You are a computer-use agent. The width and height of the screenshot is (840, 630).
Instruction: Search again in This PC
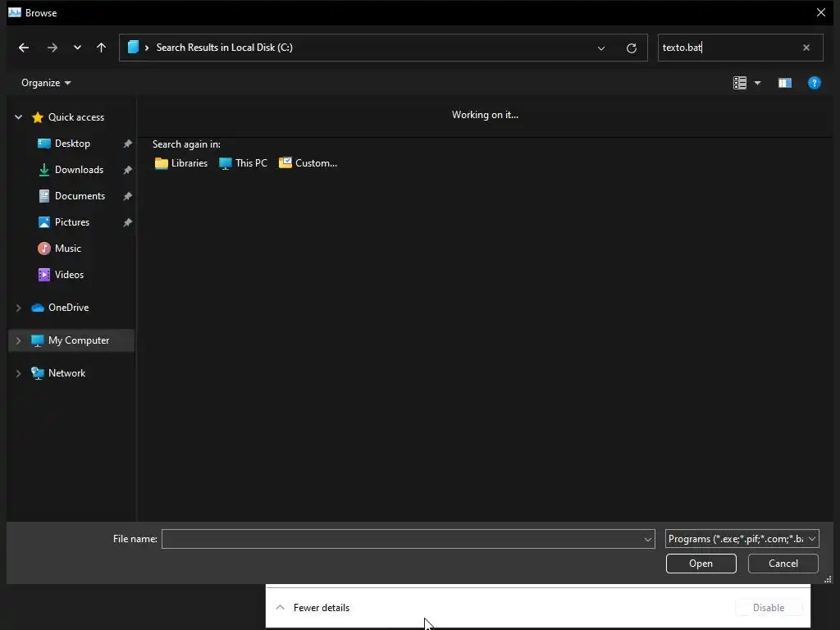coord(243,163)
